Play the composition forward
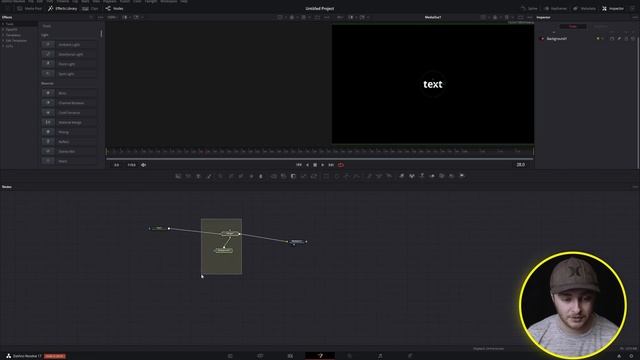Viewport: 640px width, 360px height. (323, 165)
